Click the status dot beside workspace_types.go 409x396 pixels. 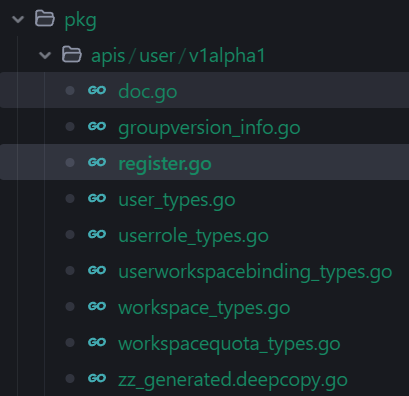(70, 306)
